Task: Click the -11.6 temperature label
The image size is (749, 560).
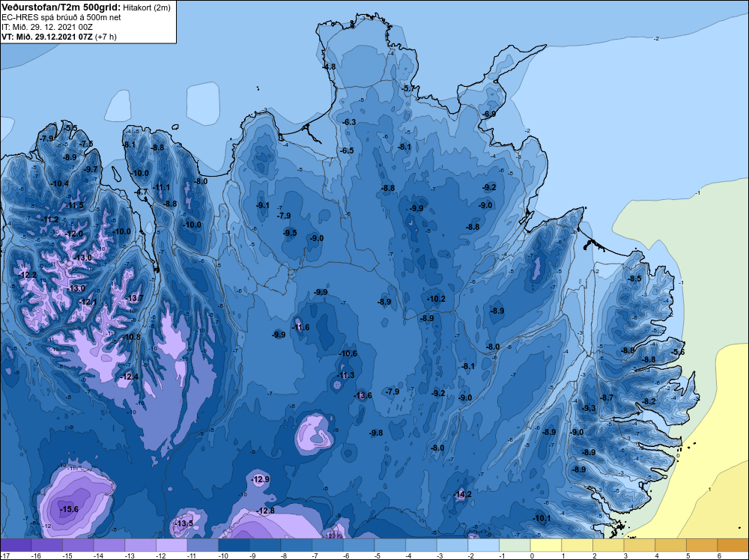Action: click(x=300, y=327)
